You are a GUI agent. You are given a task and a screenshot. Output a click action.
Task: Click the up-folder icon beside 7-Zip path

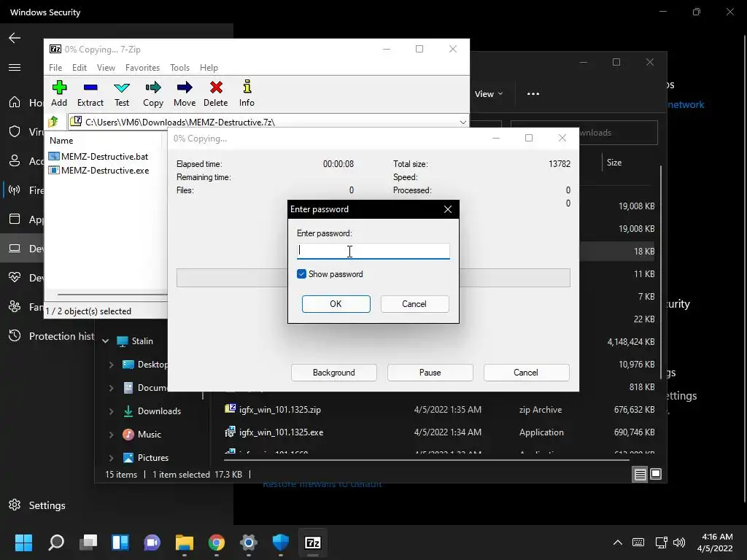(x=53, y=122)
